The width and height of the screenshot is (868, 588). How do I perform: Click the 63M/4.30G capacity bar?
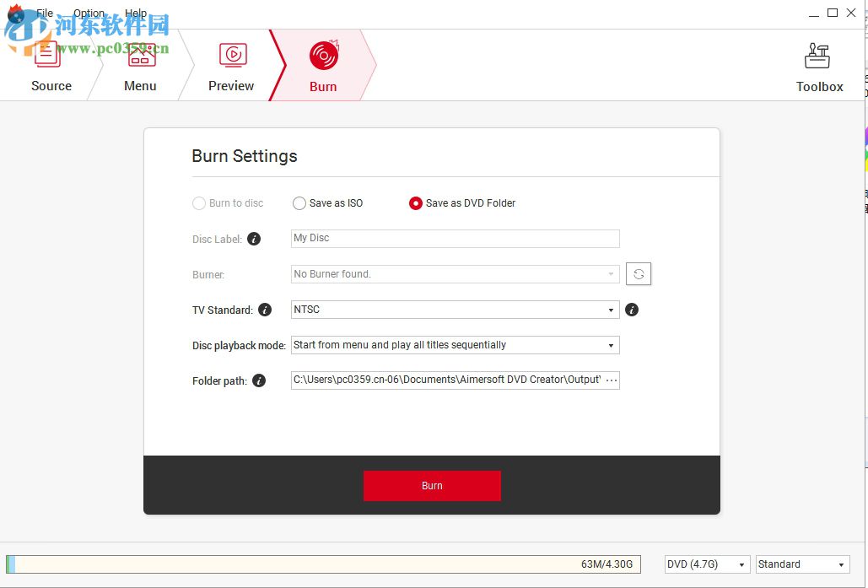coord(323,564)
